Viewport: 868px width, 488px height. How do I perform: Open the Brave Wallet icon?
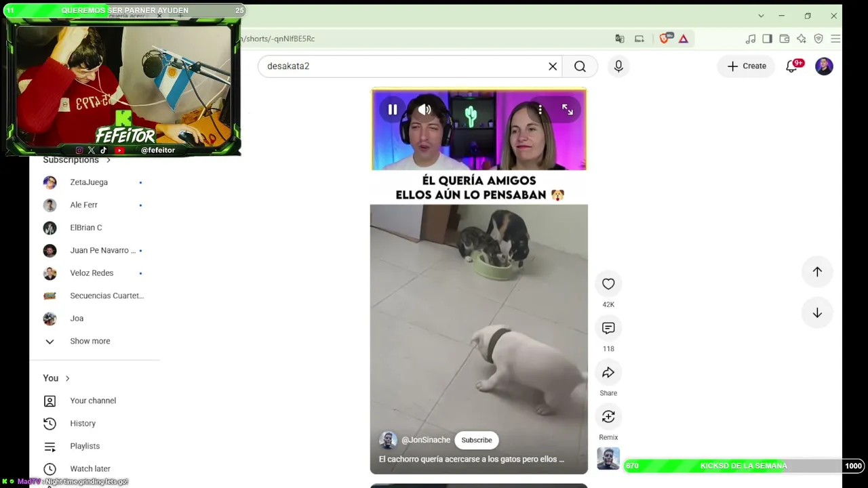785,39
